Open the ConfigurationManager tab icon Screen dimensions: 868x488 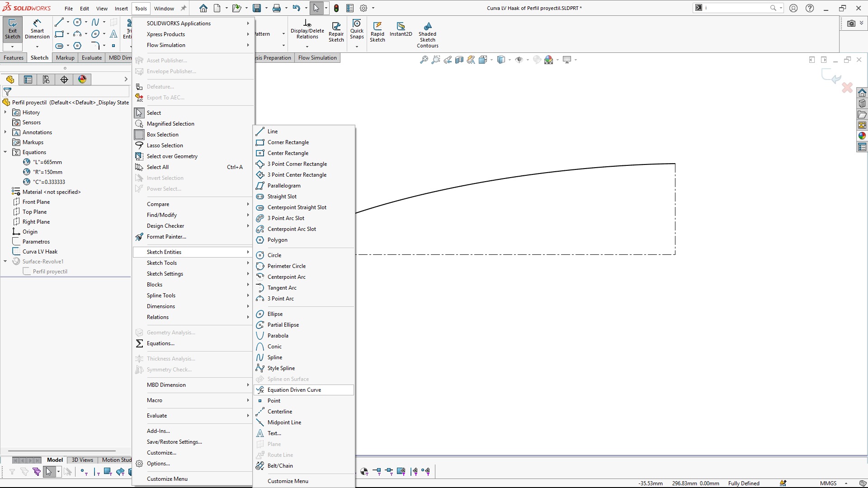(x=46, y=80)
